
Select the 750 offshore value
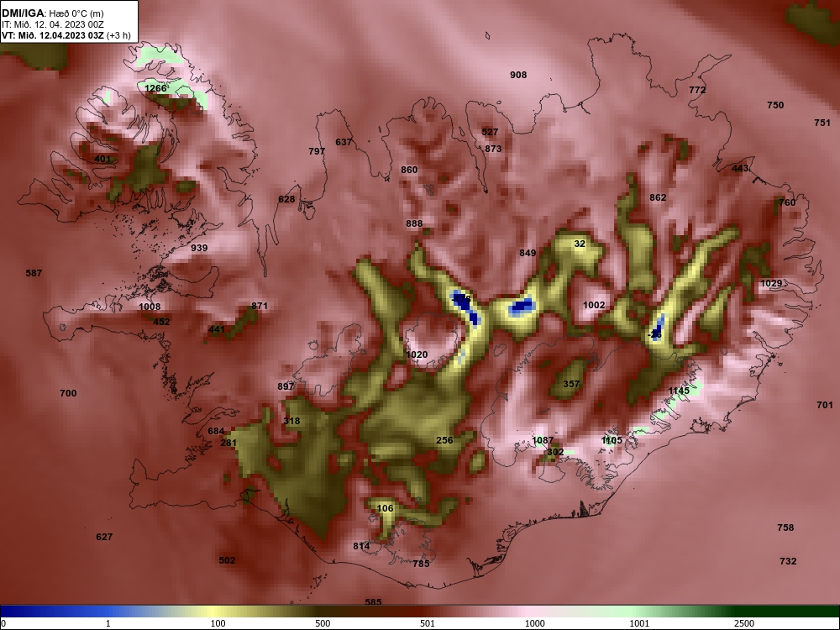(x=775, y=105)
